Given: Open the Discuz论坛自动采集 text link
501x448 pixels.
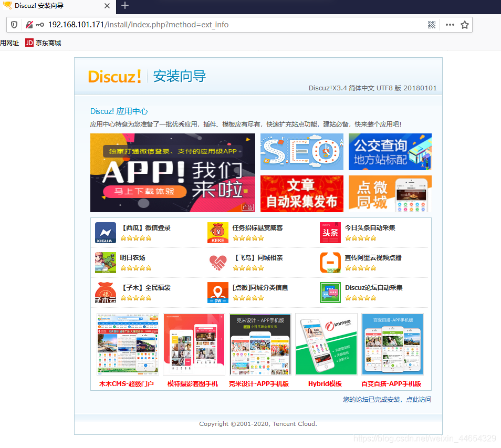Looking at the screenshot, I should tap(374, 288).
